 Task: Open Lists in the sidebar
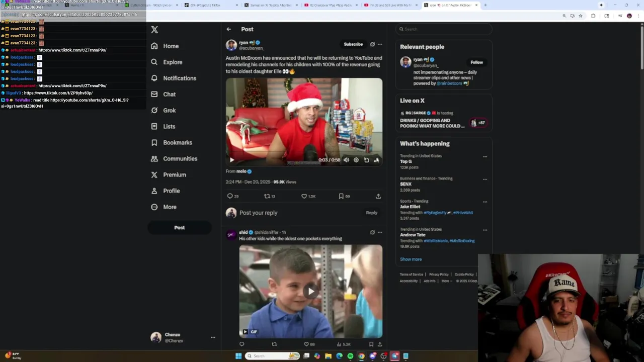pos(163,126)
